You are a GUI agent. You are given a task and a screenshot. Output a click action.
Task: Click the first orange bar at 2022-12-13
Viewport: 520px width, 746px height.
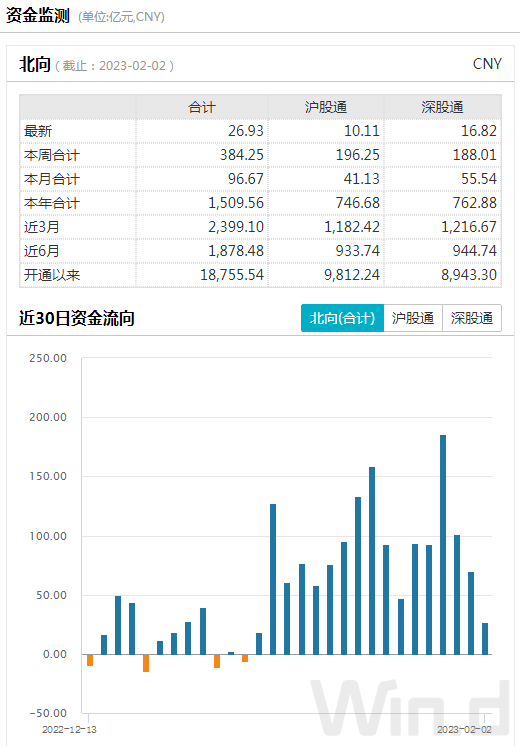[x=90, y=660]
